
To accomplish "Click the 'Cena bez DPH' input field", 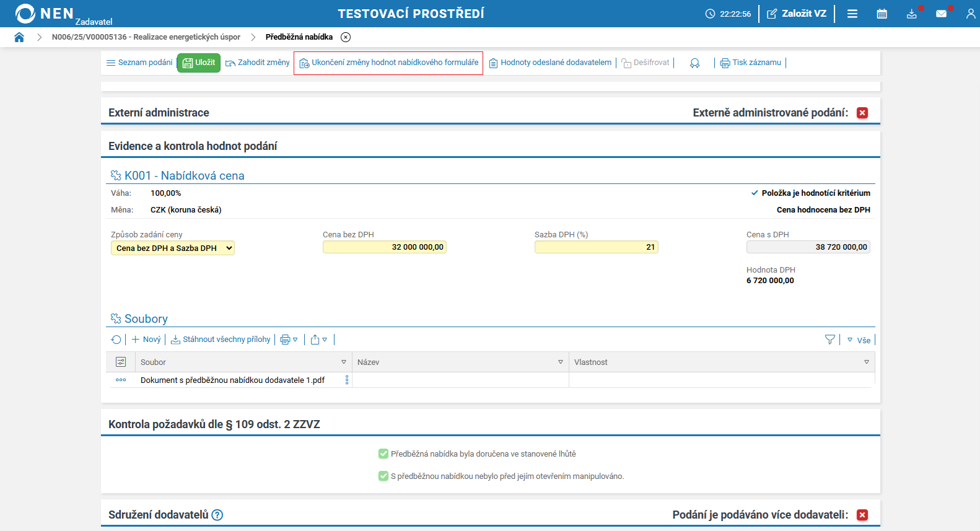I will coord(384,247).
